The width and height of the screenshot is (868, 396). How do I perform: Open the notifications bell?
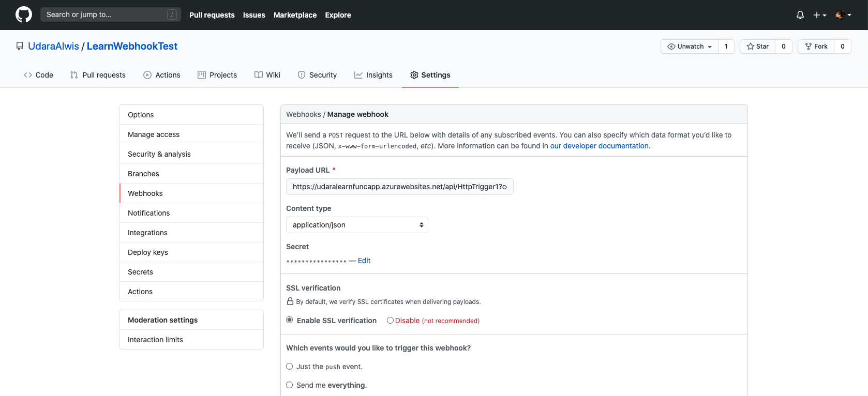[x=800, y=15]
